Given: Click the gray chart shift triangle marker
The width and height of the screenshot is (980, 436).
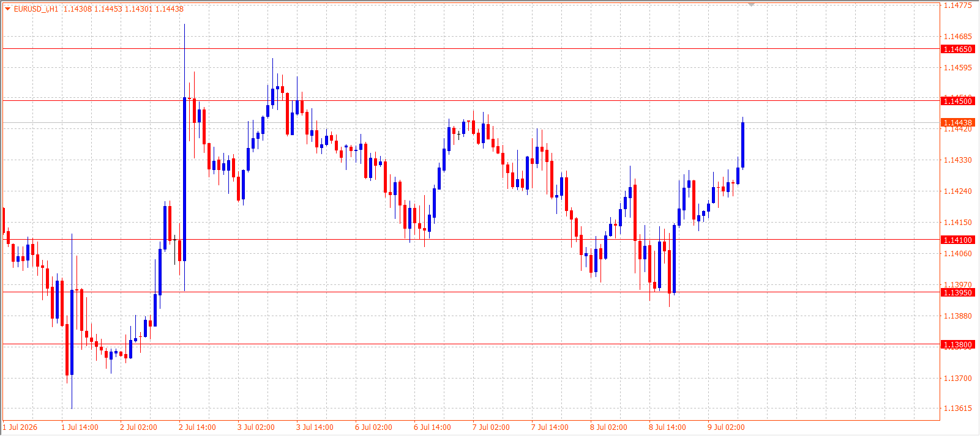Looking at the screenshot, I should click(x=751, y=4).
